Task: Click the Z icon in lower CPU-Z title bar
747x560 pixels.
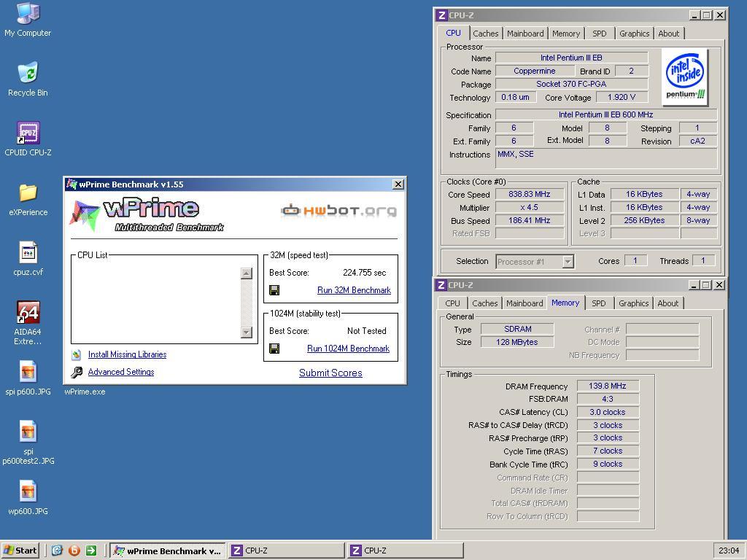Action: pos(441,285)
